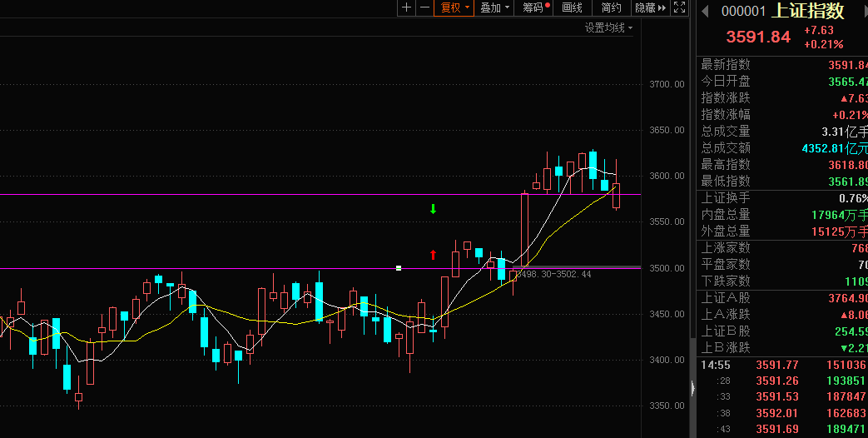868x438 pixels.
Task: Toggle fullscreen chart icon
Action: pos(679,7)
